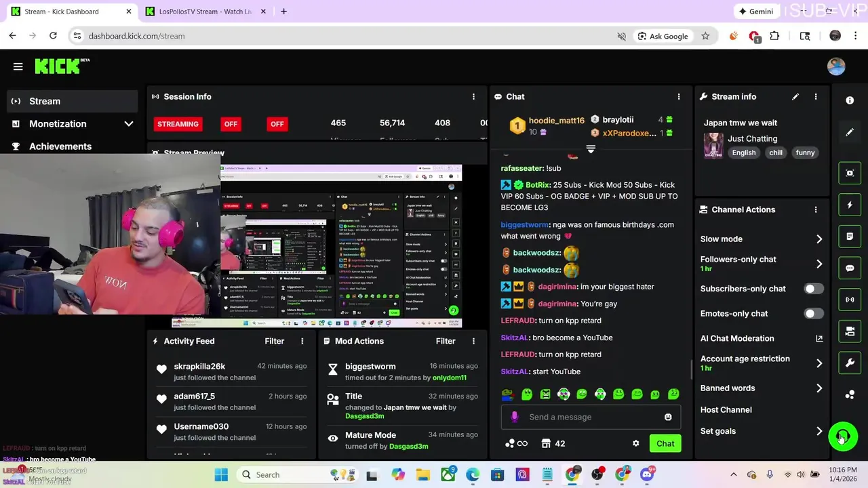868x488 pixels.
Task: Send message with green Chat button
Action: 665,444
